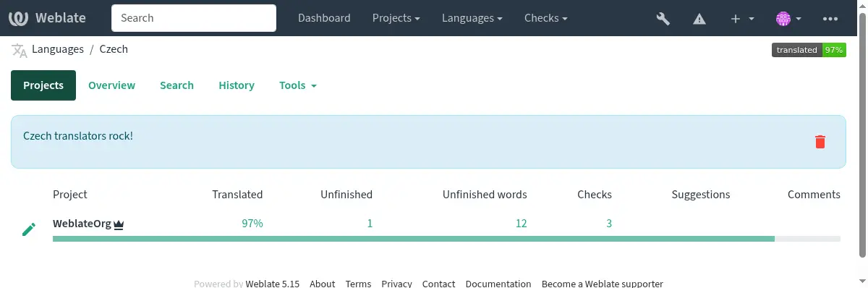The width and height of the screenshot is (868, 288).
Task: Expand the Projects menu
Action: coord(396,18)
